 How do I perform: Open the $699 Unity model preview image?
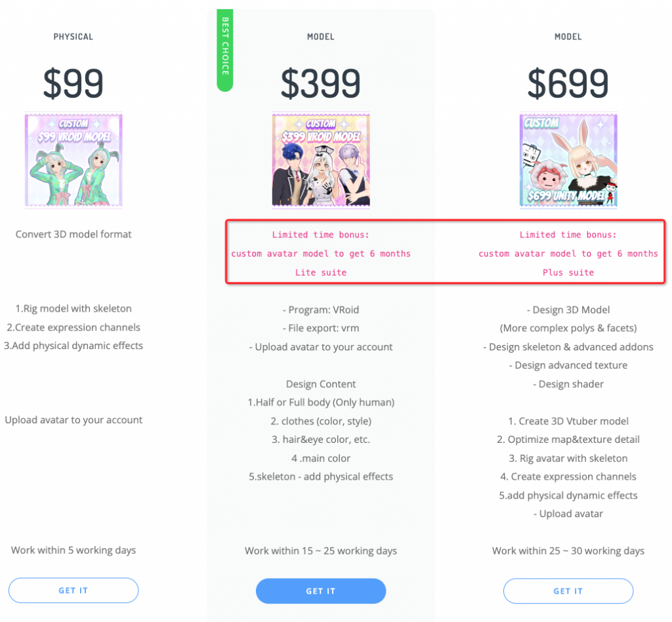click(568, 159)
